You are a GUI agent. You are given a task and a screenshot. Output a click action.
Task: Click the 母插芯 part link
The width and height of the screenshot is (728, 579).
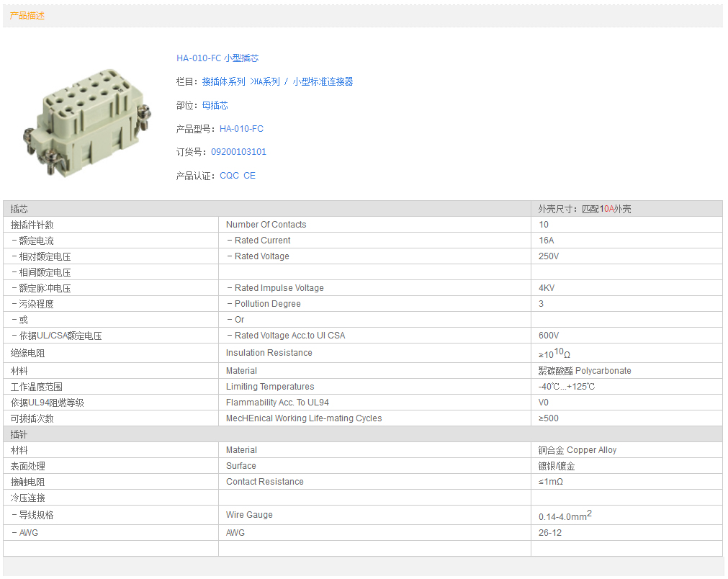point(215,106)
